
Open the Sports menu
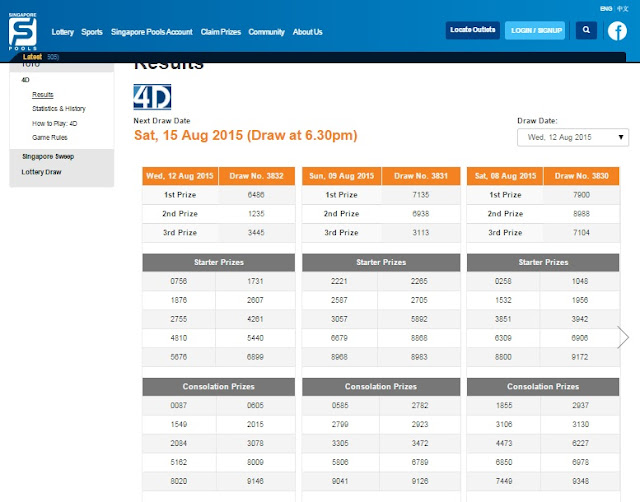[x=92, y=32]
